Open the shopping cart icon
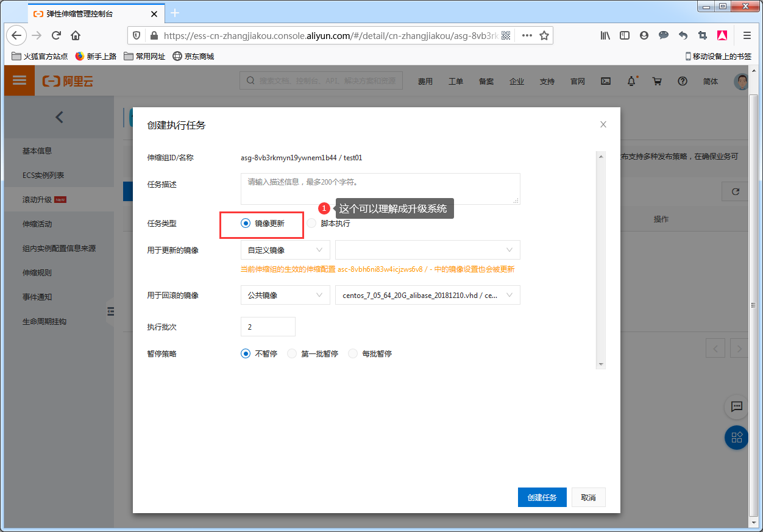The image size is (763, 532). [x=657, y=81]
